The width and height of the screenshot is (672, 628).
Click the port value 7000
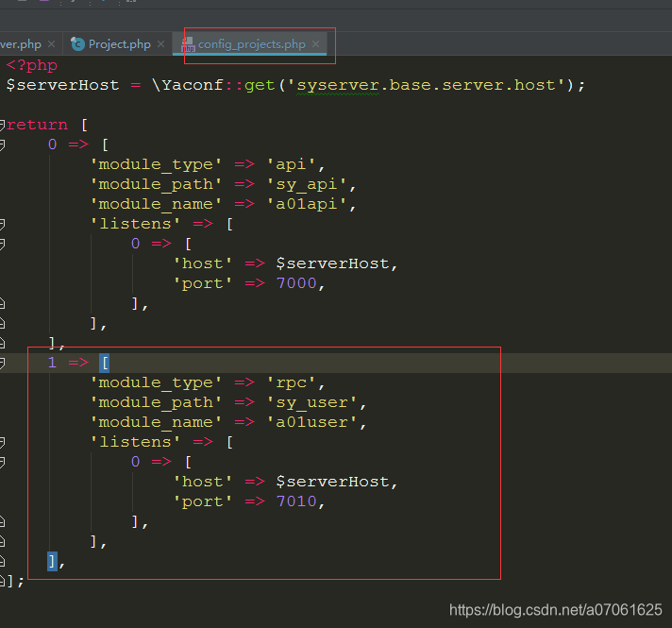296,283
